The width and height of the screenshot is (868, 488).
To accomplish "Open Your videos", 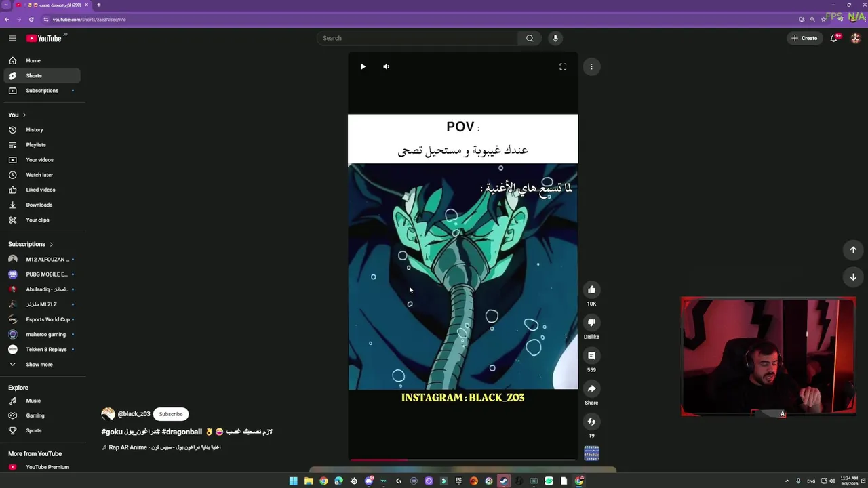I will (41, 159).
